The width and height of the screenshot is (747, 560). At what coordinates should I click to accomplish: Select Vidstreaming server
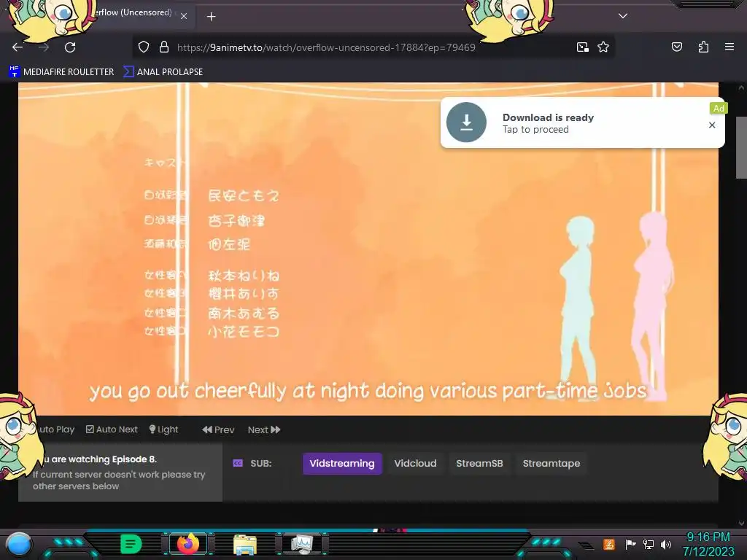pos(342,463)
